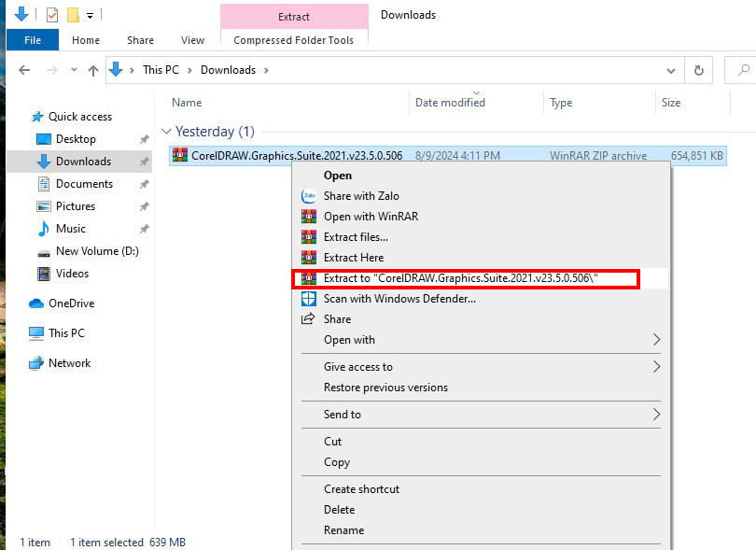
Task: Open Desktop in the navigation pane
Action: (76, 139)
